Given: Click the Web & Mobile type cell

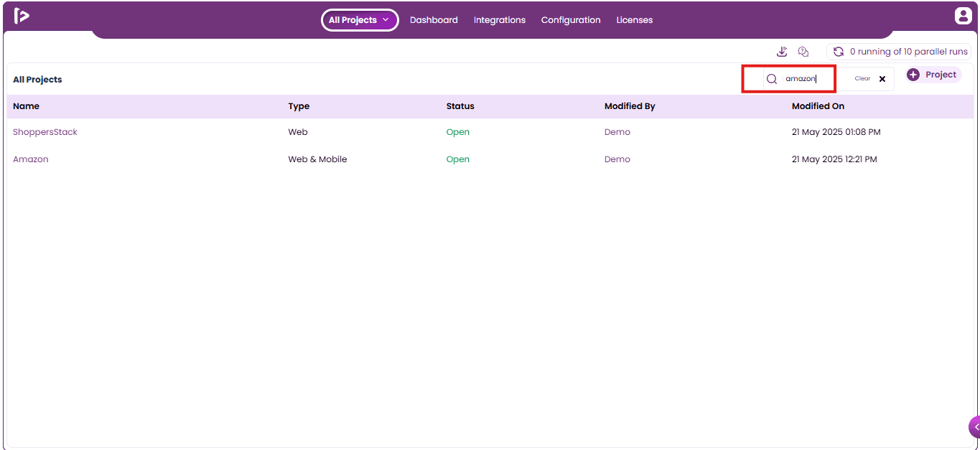Looking at the screenshot, I should tap(317, 159).
